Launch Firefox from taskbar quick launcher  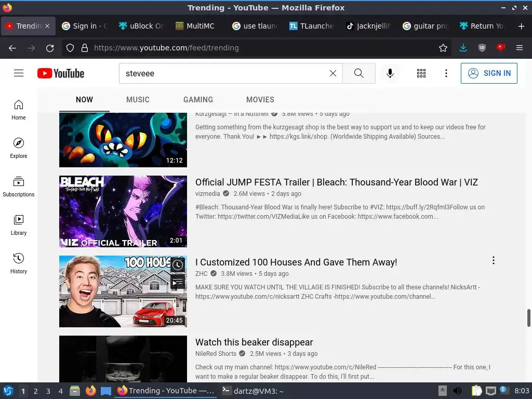90,391
